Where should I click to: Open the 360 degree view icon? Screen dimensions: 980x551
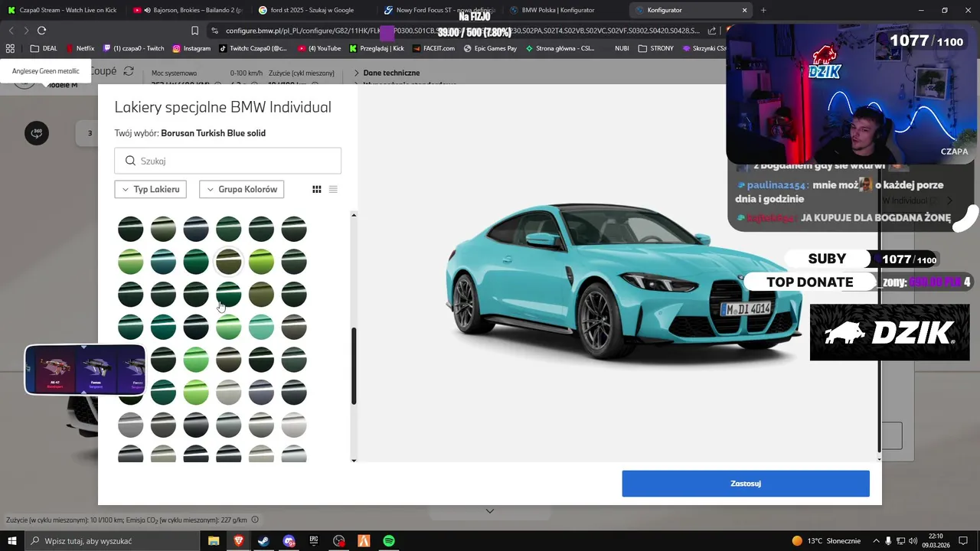tap(37, 133)
